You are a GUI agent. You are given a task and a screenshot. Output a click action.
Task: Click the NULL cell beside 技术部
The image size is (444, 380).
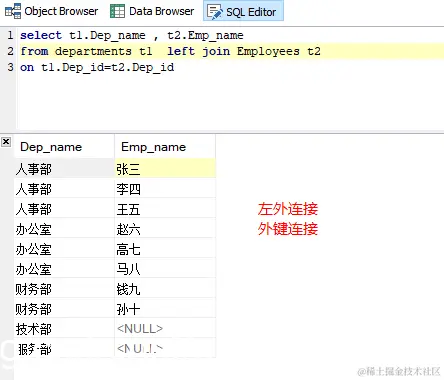(x=165, y=328)
